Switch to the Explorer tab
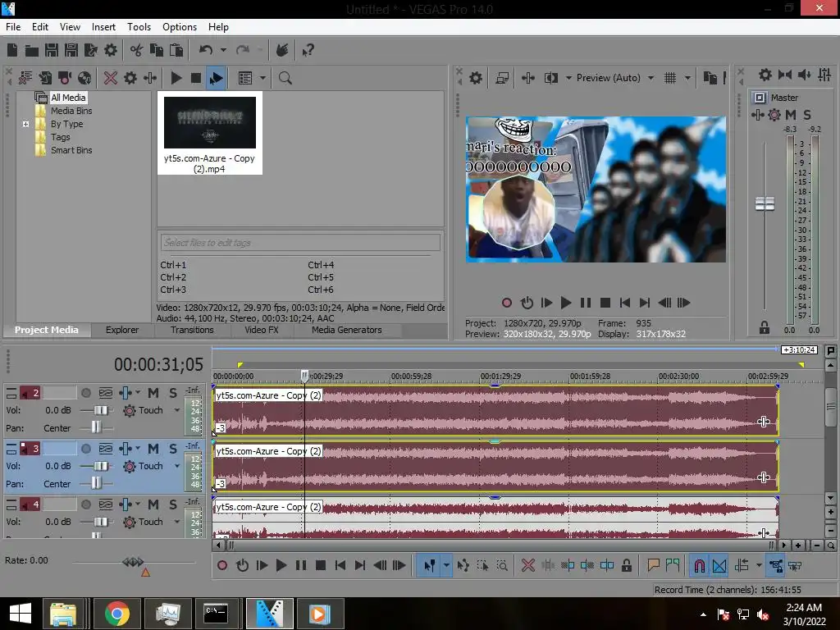The width and height of the screenshot is (840, 630). coord(122,330)
